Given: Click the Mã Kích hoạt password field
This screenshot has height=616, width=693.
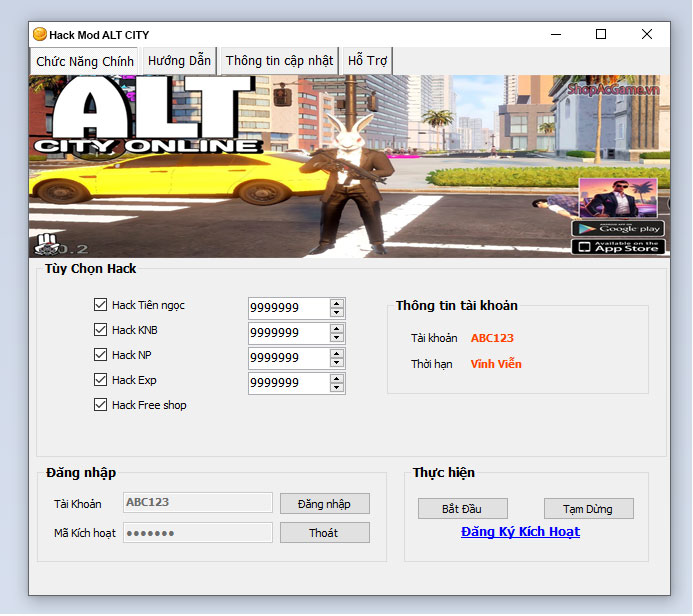Looking at the screenshot, I should [x=198, y=533].
